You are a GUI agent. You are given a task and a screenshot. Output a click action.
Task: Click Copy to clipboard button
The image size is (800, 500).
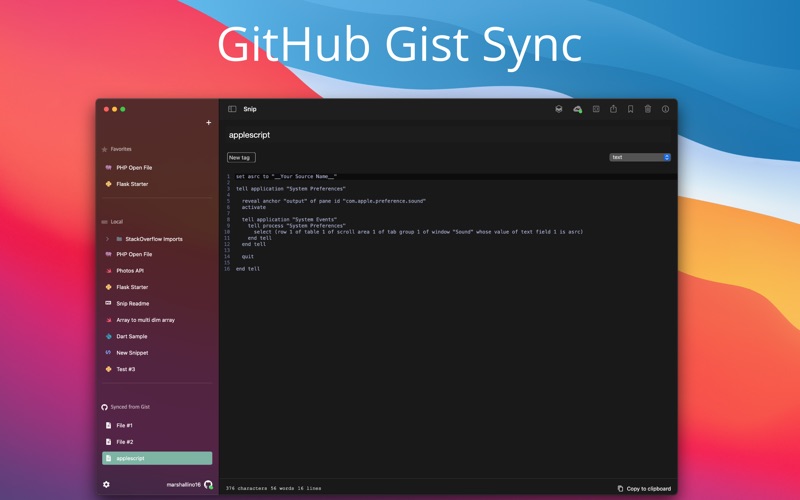[x=644, y=488]
